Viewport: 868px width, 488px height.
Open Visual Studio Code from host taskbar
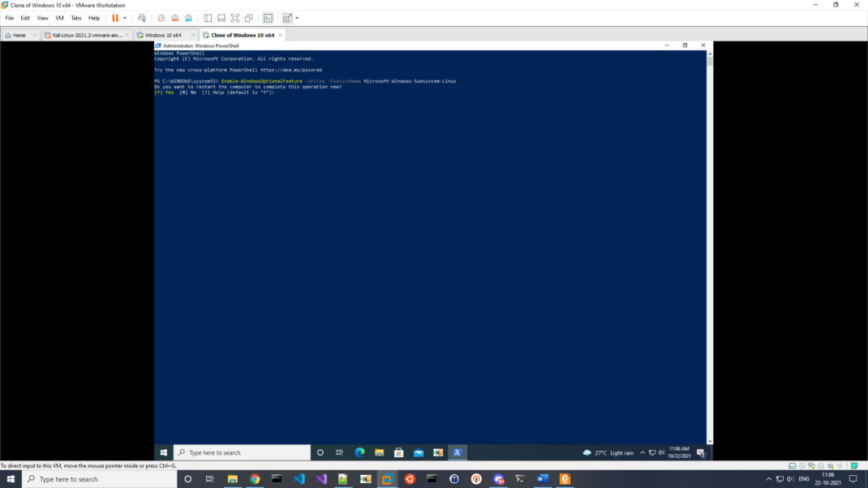[x=299, y=479]
